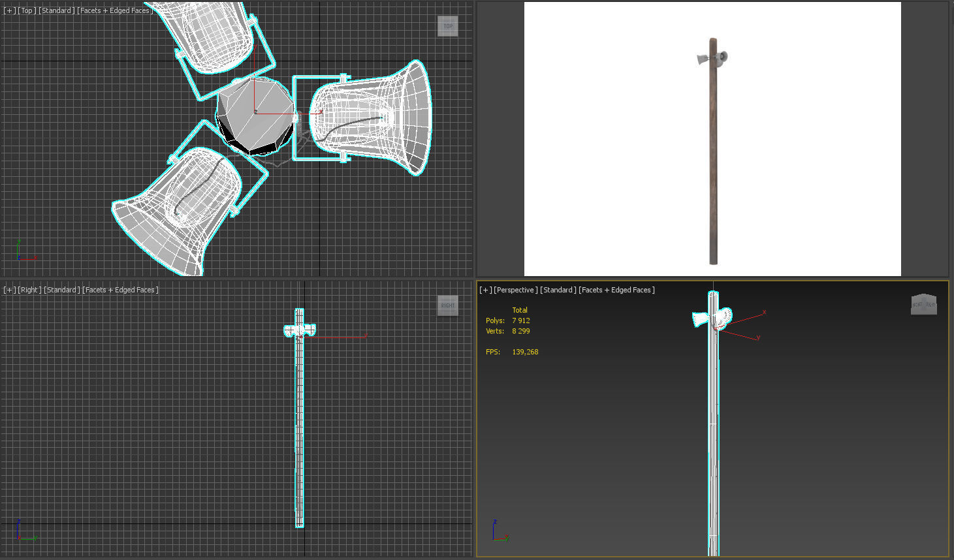The width and height of the screenshot is (954, 560).
Task: Open Facets + Edged Faces menu in Top viewport
Action: point(115,10)
